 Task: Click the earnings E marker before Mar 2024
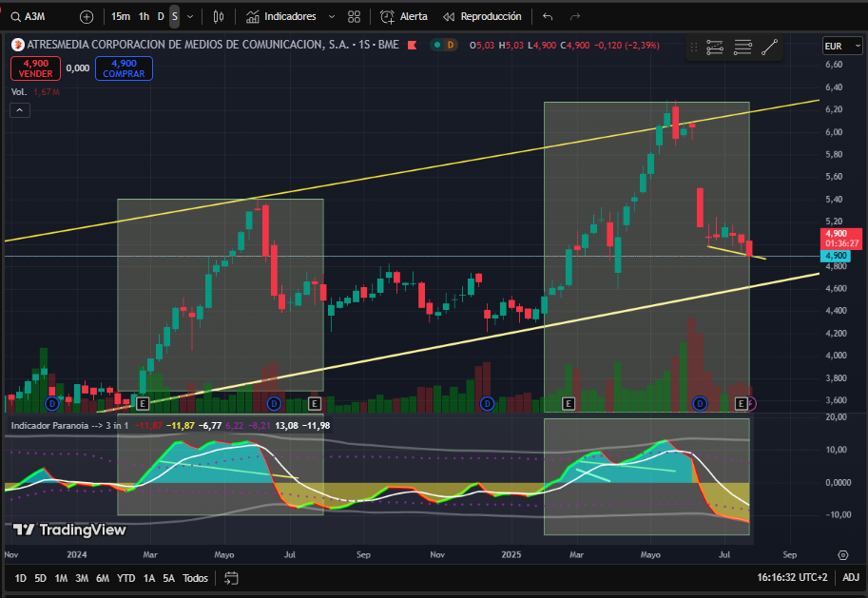pos(143,404)
